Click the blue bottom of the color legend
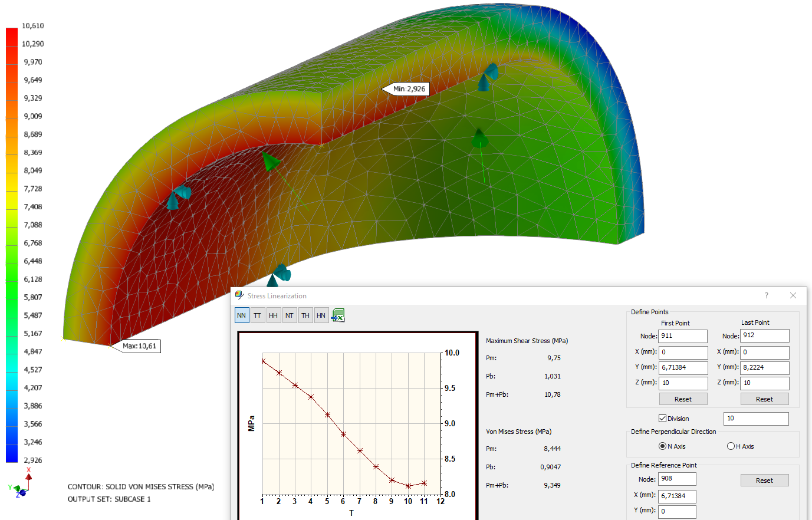Image resolution: width=812 pixels, height=520 pixels. (x=12, y=454)
